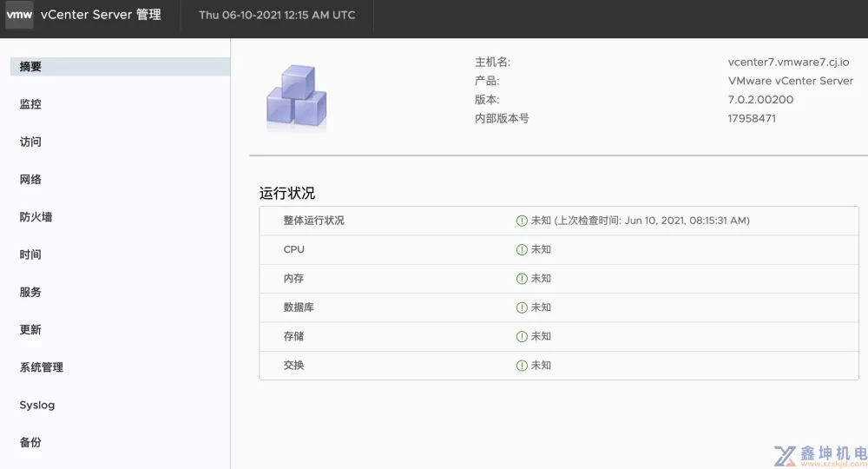Click hostname value vcenter7.vmware7.cj.io
The width and height of the screenshot is (868, 469).
[788, 62]
